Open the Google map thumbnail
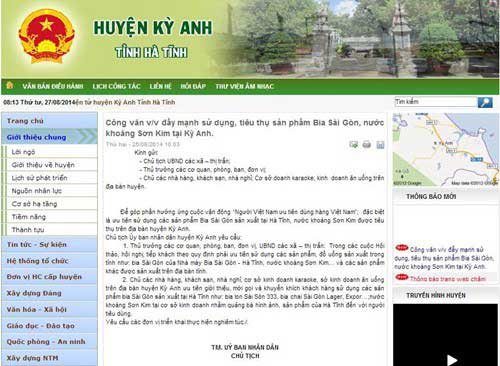 [446, 150]
